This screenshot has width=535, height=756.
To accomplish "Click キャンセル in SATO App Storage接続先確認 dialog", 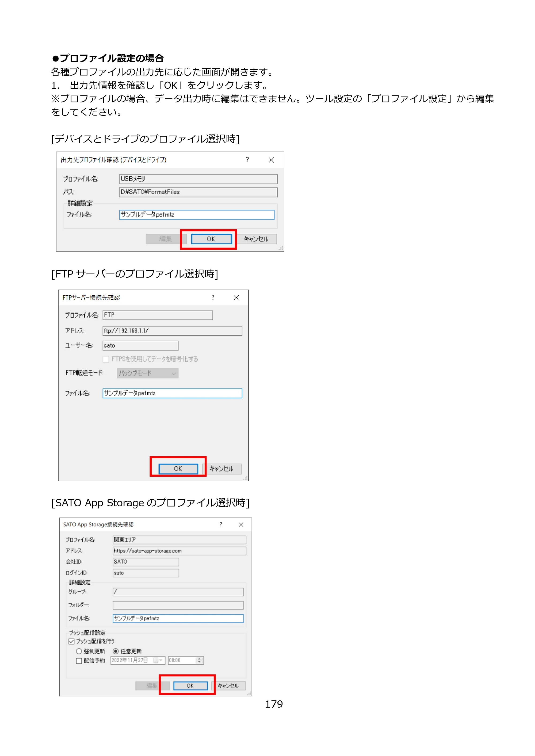I will tap(228, 686).
